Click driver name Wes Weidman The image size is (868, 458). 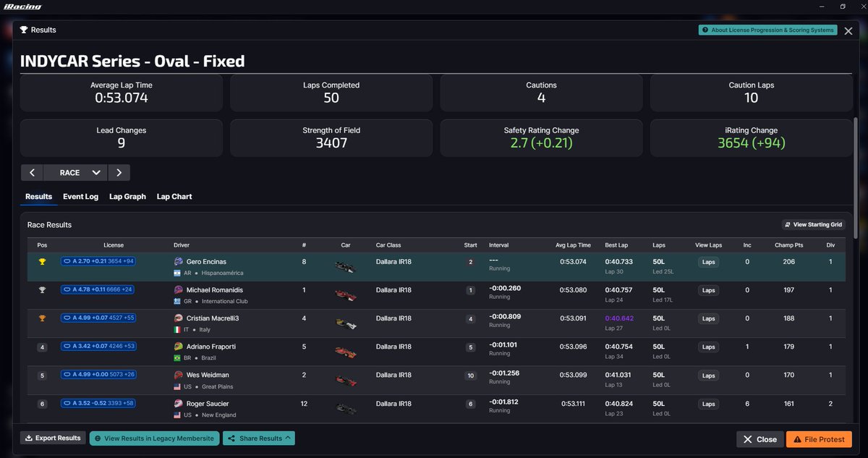click(x=208, y=375)
